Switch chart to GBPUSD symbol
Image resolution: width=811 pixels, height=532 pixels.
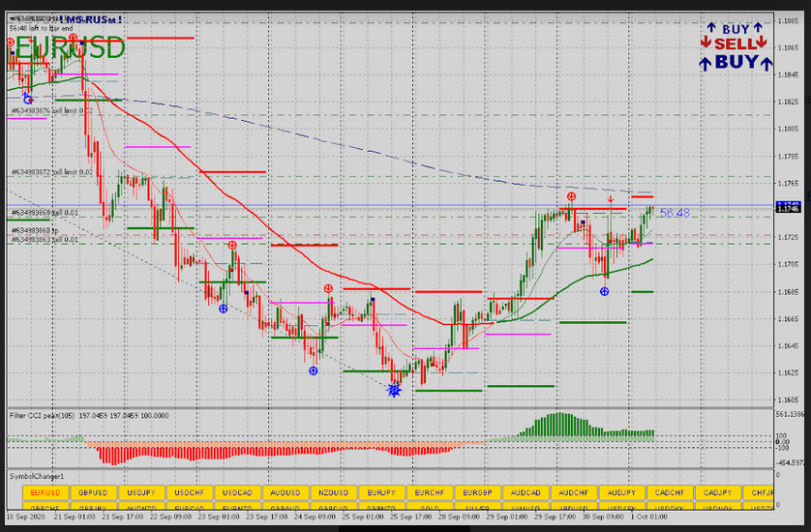tap(92, 492)
